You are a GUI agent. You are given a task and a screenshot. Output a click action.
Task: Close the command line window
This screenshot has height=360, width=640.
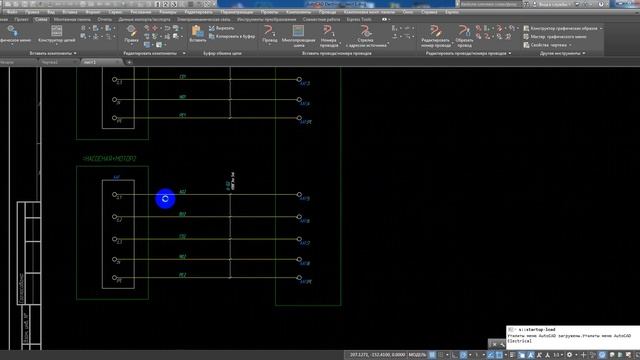494,344
